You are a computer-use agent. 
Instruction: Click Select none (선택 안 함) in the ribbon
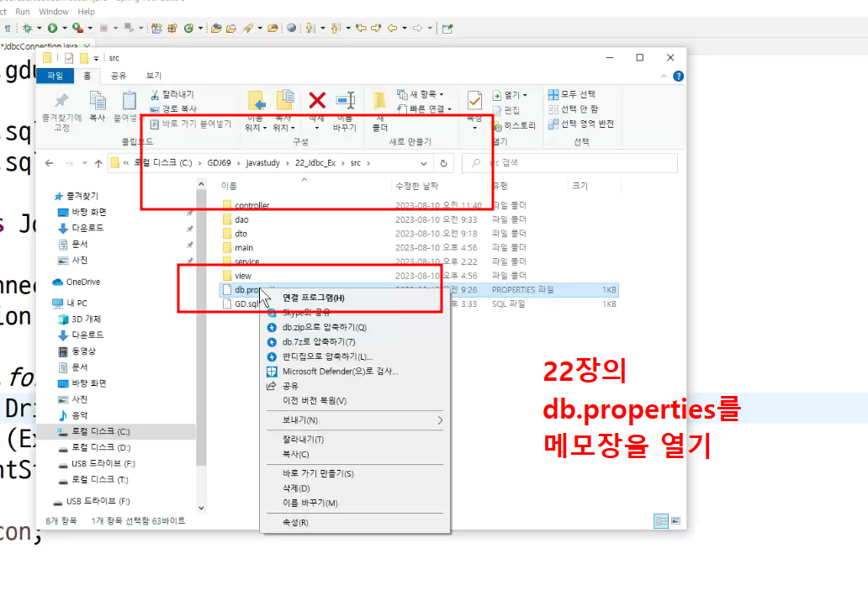pyautogui.click(x=573, y=109)
